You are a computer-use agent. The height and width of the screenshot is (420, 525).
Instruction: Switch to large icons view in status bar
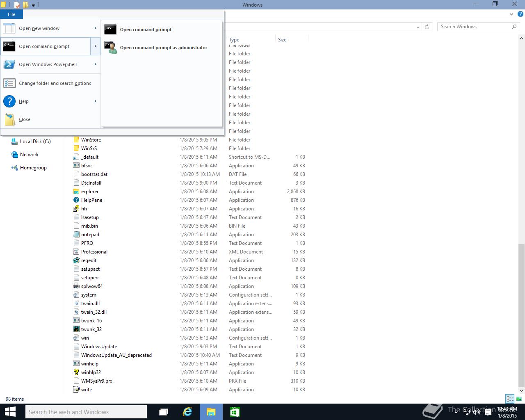(x=519, y=399)
